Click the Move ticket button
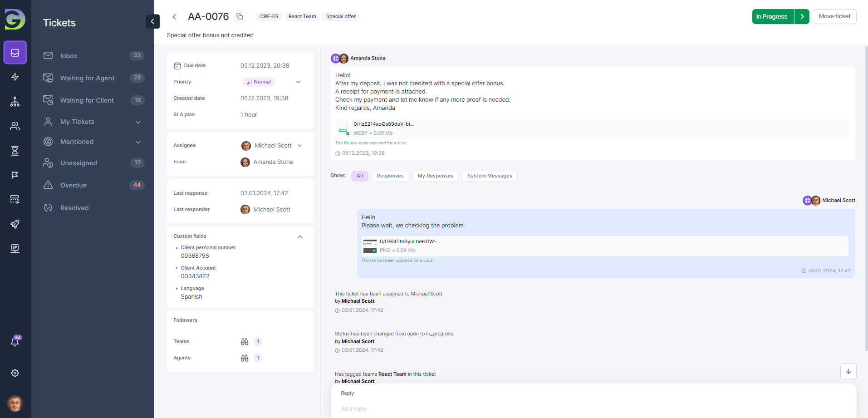The width and height of the screenshot is (868, 418). coord(834,16)
